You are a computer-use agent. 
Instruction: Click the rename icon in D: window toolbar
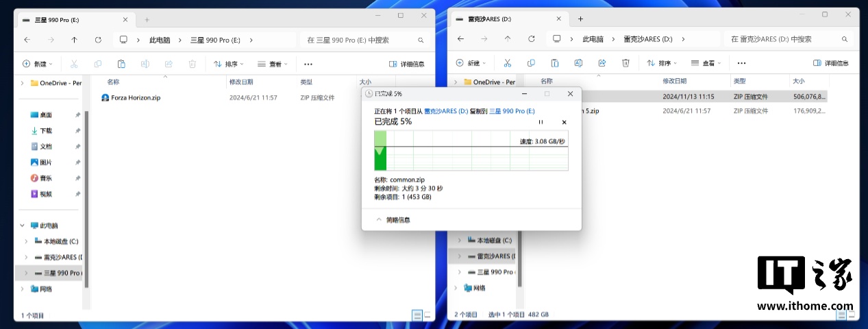(x=578, y=63)
